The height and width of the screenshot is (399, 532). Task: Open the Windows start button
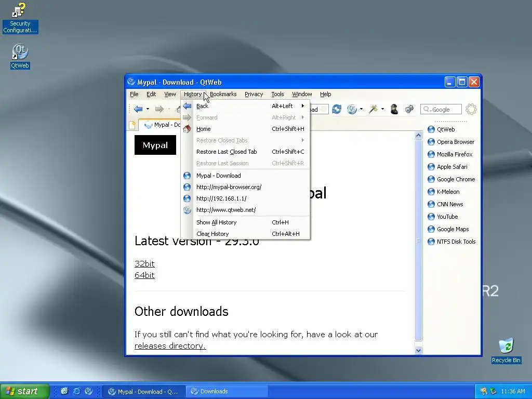click(x=24, y=391)
